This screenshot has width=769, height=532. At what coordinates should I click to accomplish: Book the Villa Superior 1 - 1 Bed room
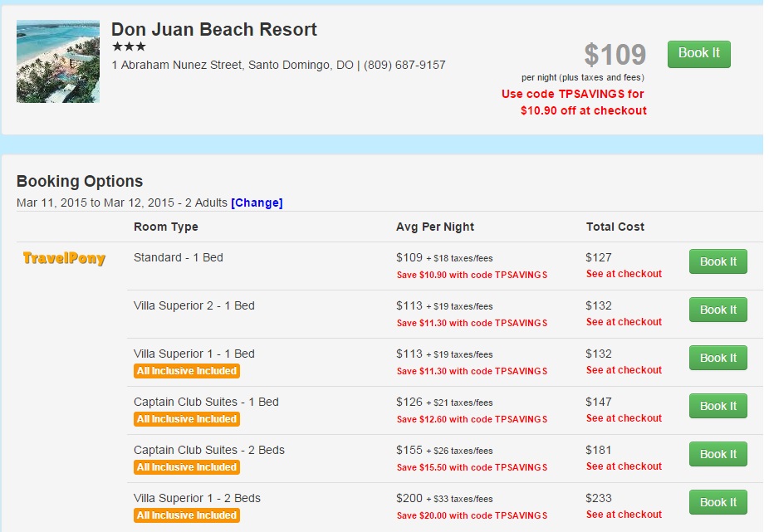718,358
